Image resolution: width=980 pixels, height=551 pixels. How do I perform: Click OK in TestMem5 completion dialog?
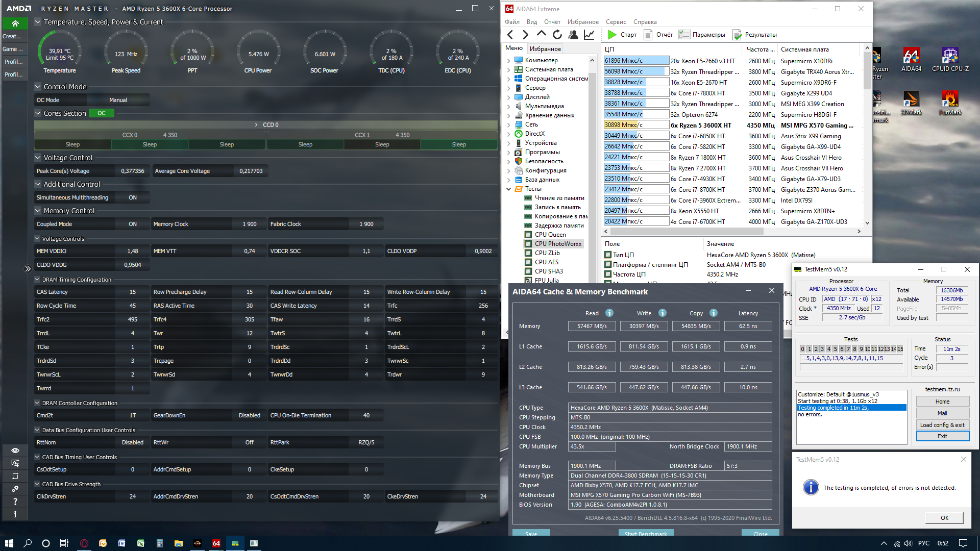point(944,518)
